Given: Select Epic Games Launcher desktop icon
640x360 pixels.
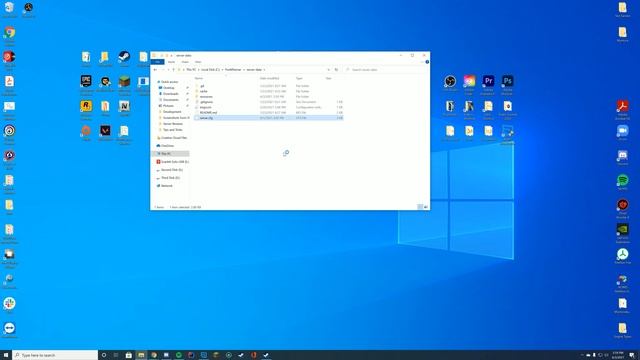Looking at the screenshot, I should click(86, 85).
